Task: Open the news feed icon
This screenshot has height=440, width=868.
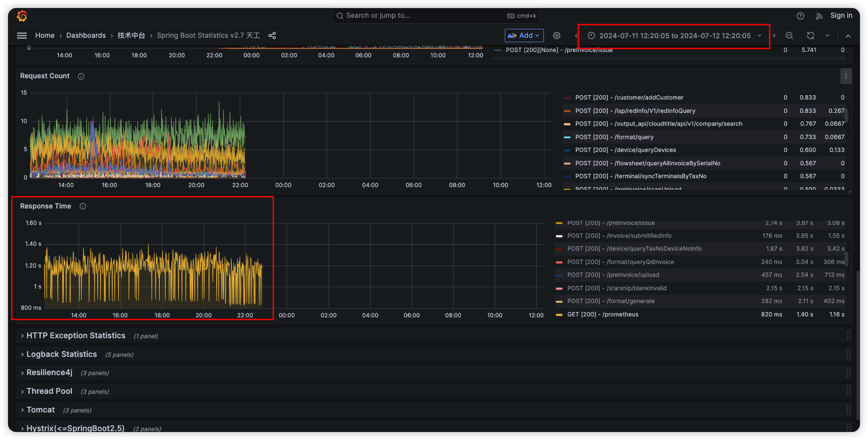Action: pos(819,16)
